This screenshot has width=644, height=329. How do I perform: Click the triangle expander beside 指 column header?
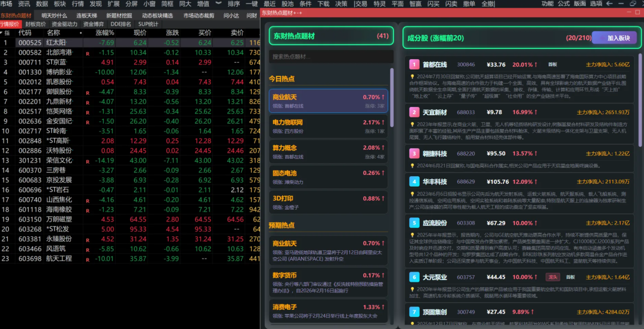coord(3,33)
